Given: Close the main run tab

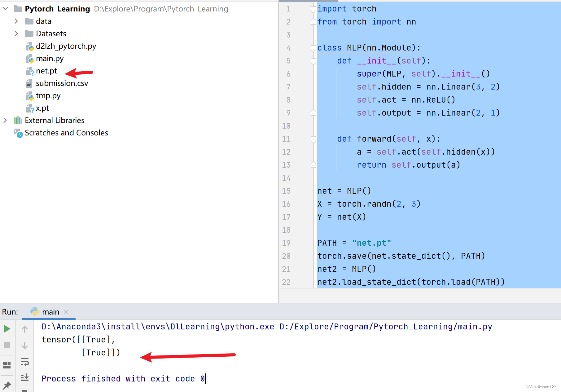Looking at the screenshot, I should click(x=66, y=312).
